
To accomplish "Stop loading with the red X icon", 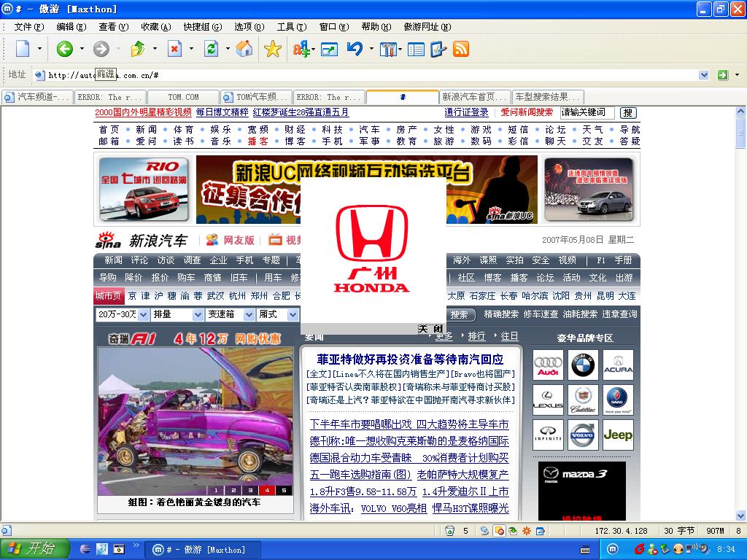I will coord(174,49).
